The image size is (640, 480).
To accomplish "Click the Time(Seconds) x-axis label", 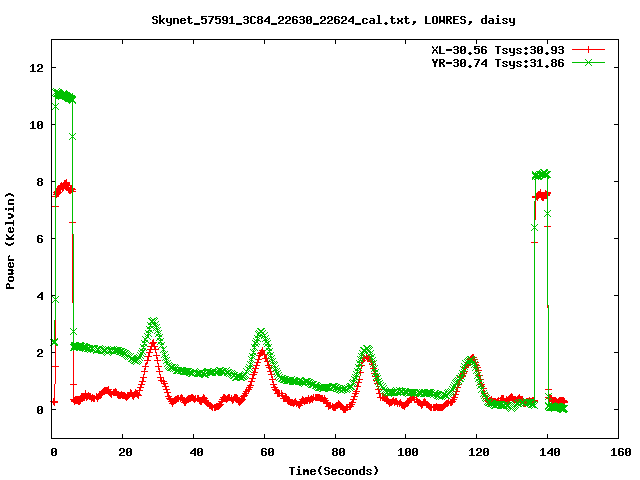I will [x=333, y=471].
